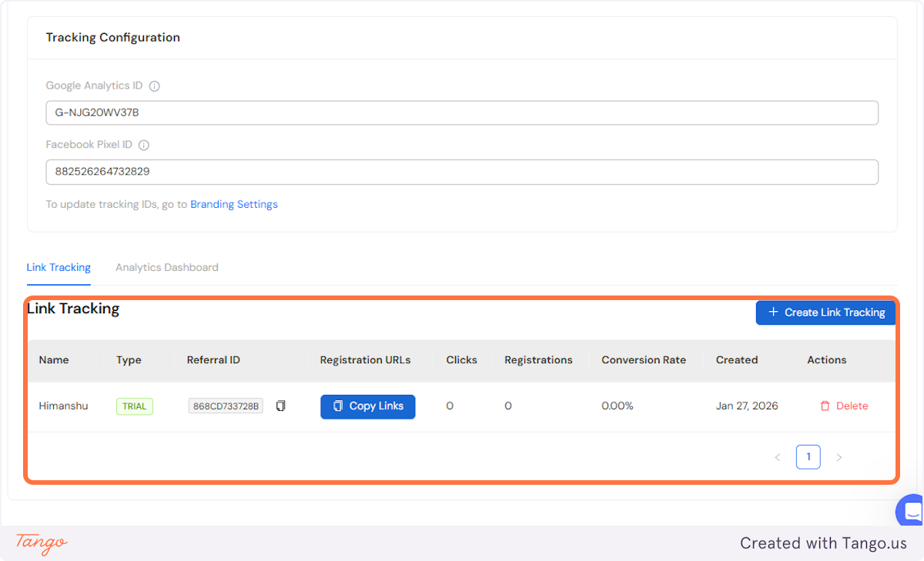Click the info icon beside Google Analytics ID
The height and width of the screenshot is (561, 924).
coord(154,85)
